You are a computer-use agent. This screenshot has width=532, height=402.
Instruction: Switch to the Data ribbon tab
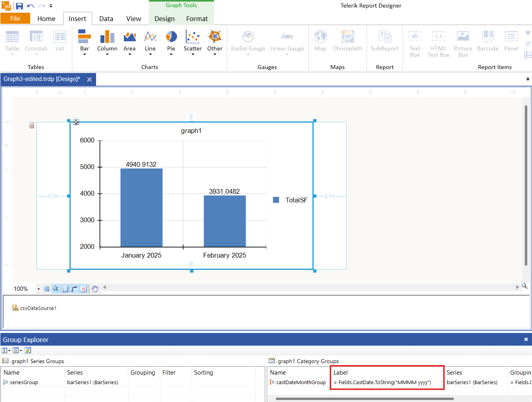coord(106,19)
